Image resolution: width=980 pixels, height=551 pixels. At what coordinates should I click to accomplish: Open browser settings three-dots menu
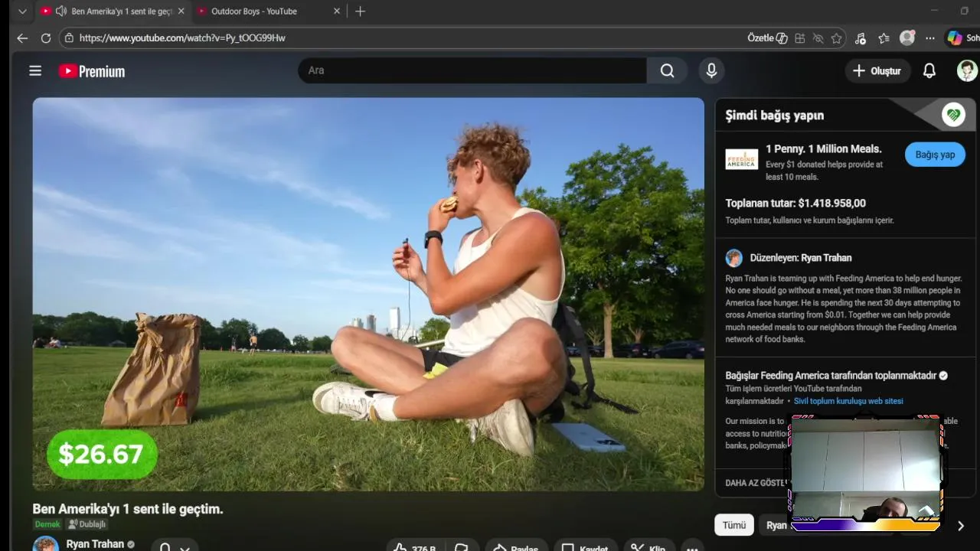(x=930, y=37)
